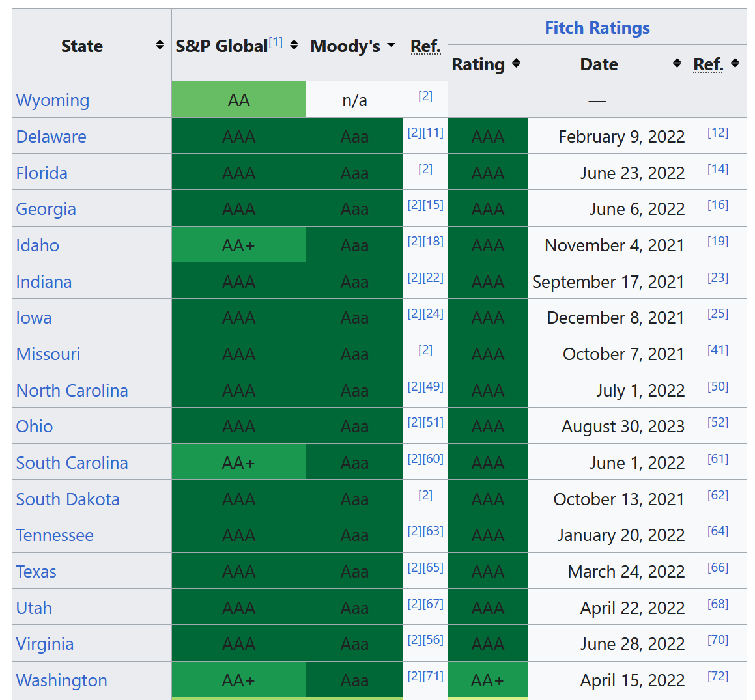Open citation [52] for Ohio
The image size is (755, 700).
[718, 423]
